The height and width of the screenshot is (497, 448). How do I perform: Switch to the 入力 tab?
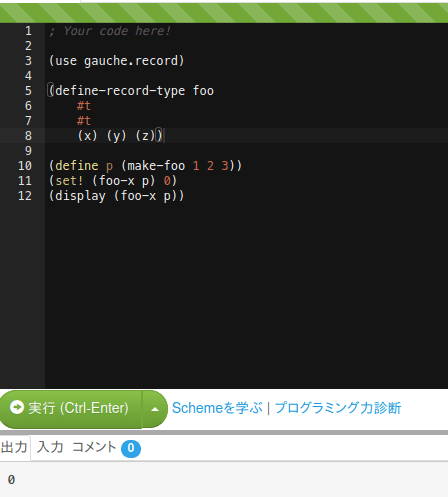click(x=50, y=447)
